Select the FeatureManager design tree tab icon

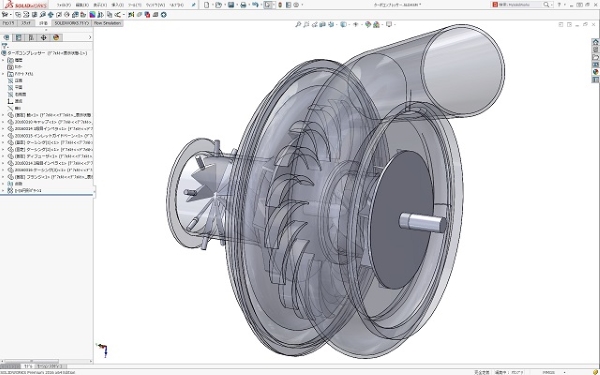pos(6,38)
